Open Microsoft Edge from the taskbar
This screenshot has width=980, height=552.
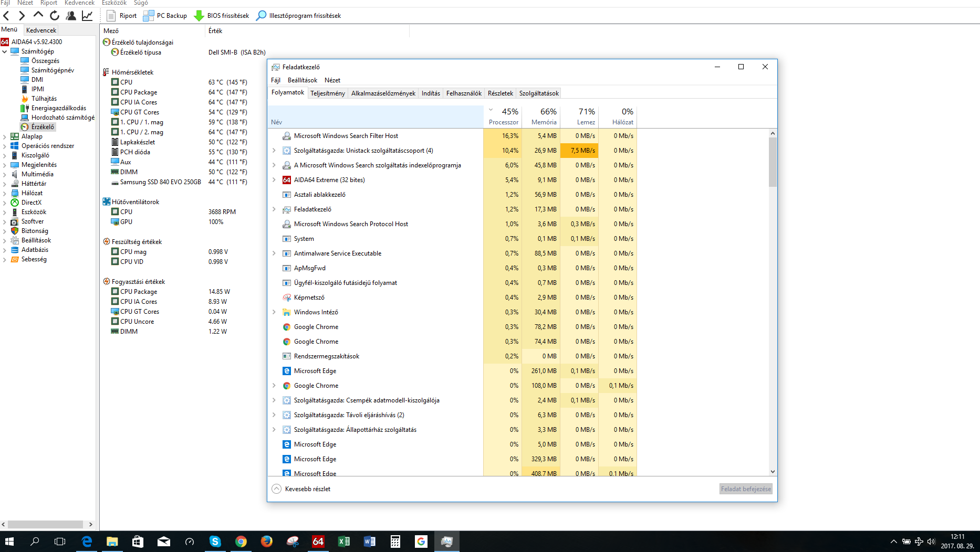pos(87,542)
